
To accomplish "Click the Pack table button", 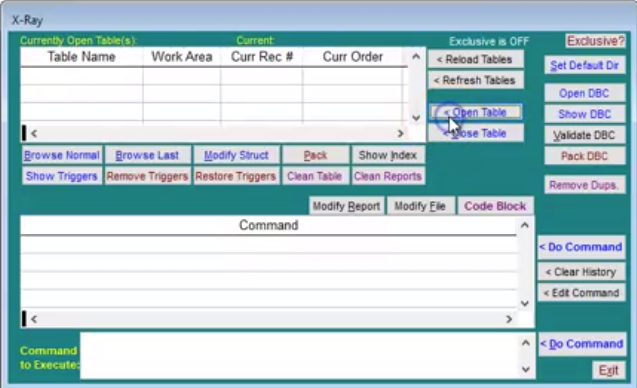I will [315, 155].
